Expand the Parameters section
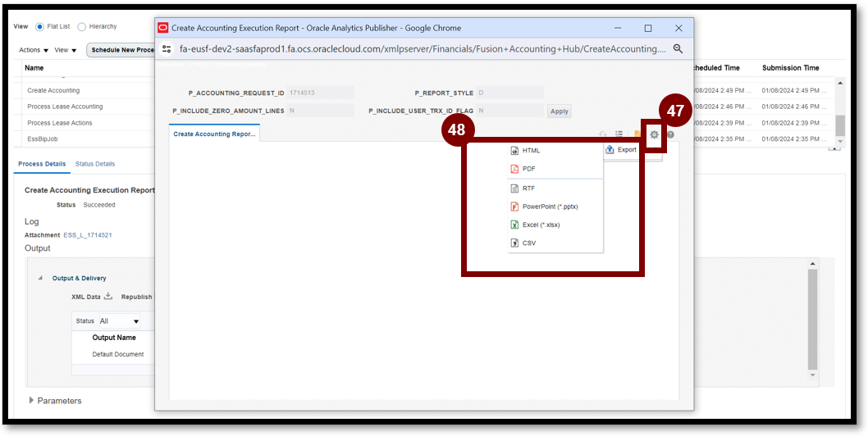The image size is (868, 436). point(31,400)
